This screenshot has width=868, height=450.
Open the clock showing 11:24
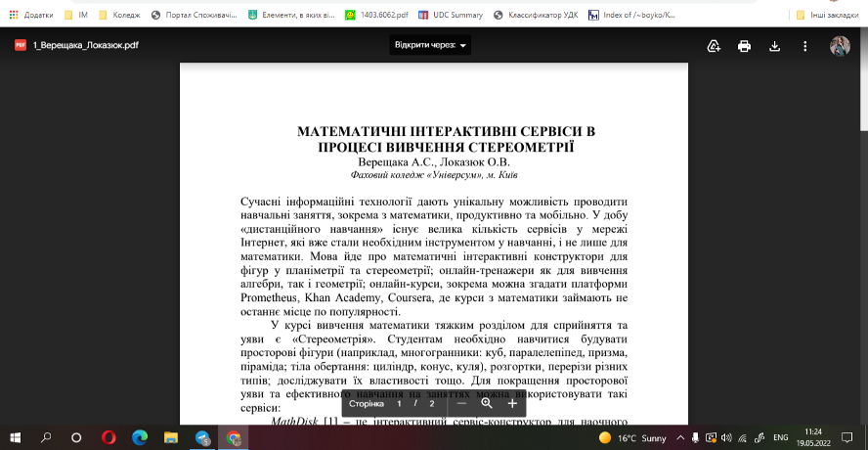tap(812, 438)
